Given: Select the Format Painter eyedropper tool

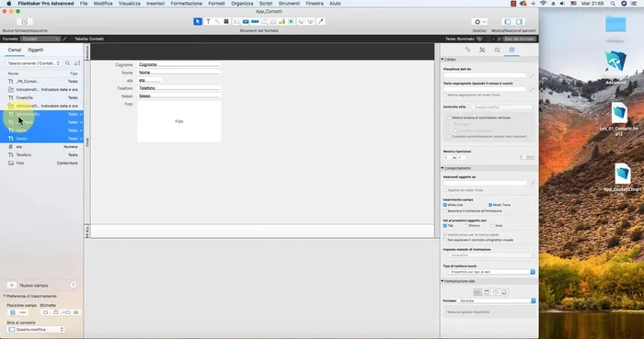Looking at the screenshot, I should [321, 21].
